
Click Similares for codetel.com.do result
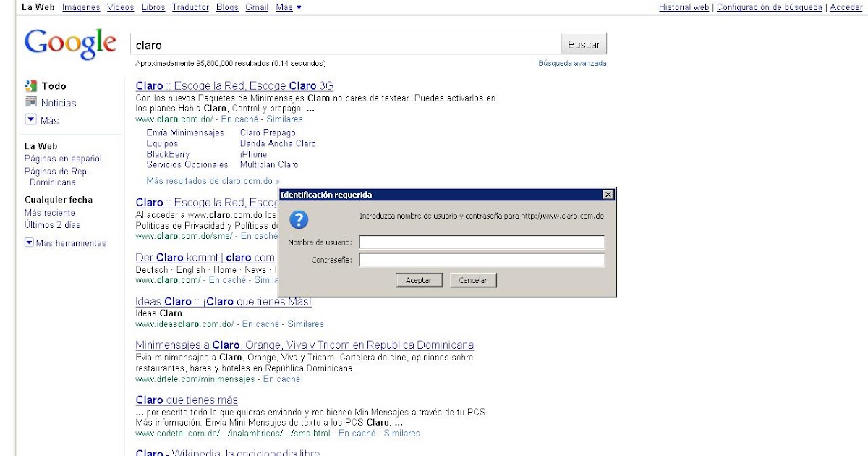pyautogui.click(x=401, y=434)
